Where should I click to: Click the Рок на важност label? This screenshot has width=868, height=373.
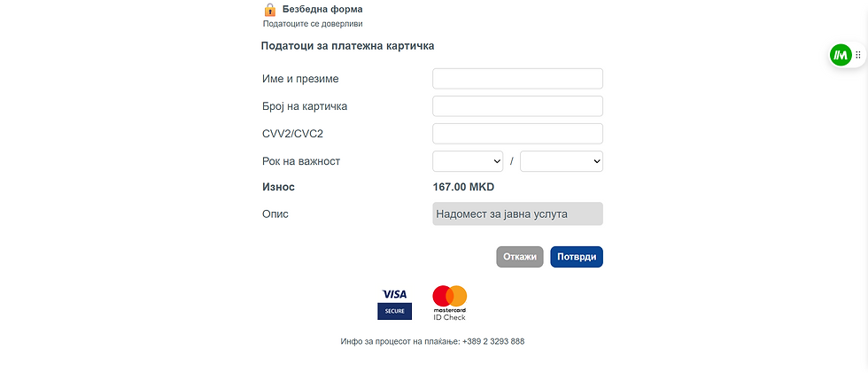tap(301, 161)
